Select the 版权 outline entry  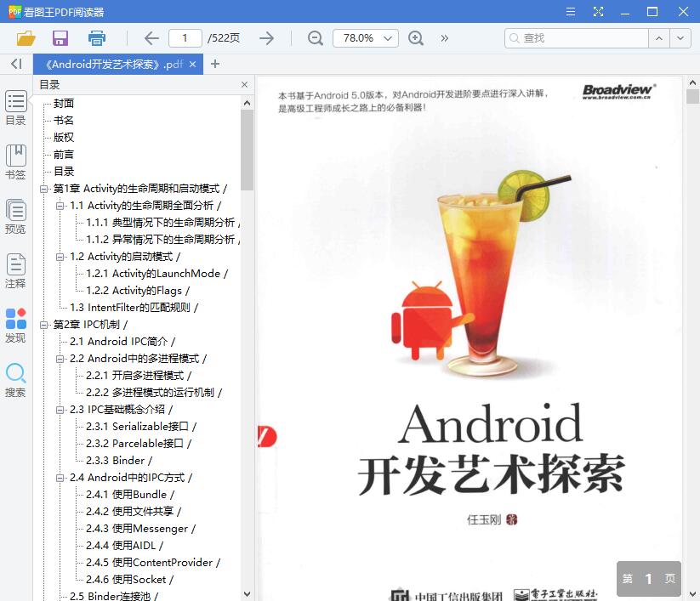(64, 138)
